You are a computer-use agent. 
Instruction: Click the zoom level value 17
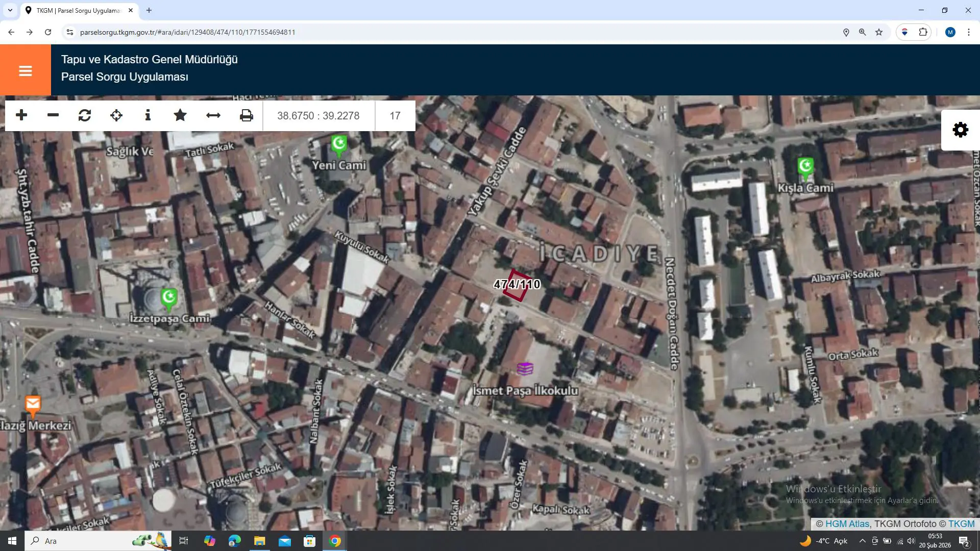click(395, 116)
